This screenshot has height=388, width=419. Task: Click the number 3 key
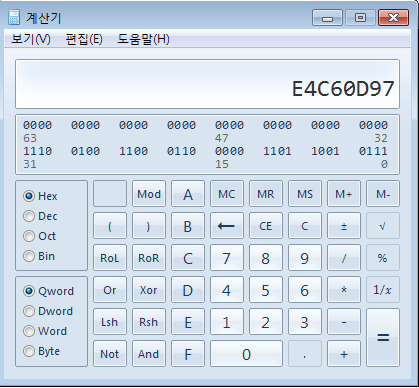[x=305, y=322]
